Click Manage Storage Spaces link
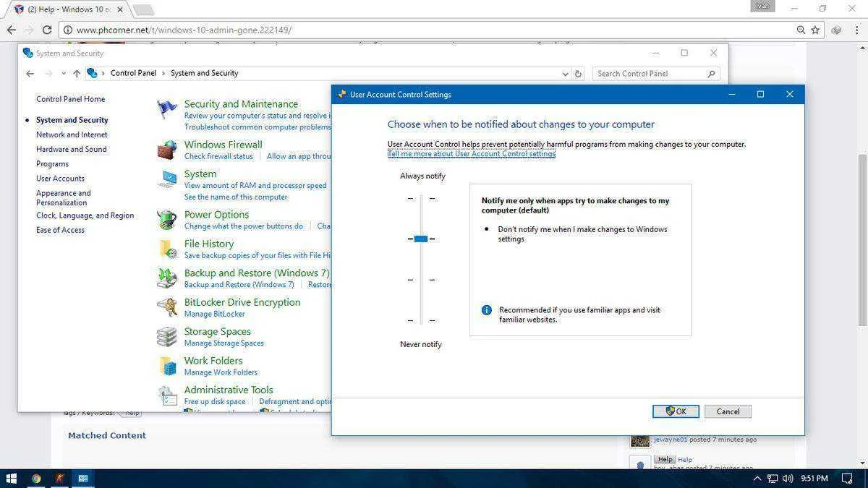The width and height of the screenshot is (868, 488). point(224,343)
